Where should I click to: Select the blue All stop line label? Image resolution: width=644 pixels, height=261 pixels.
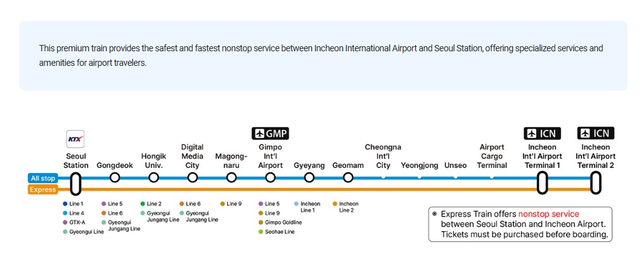click(x=43, y=179)
